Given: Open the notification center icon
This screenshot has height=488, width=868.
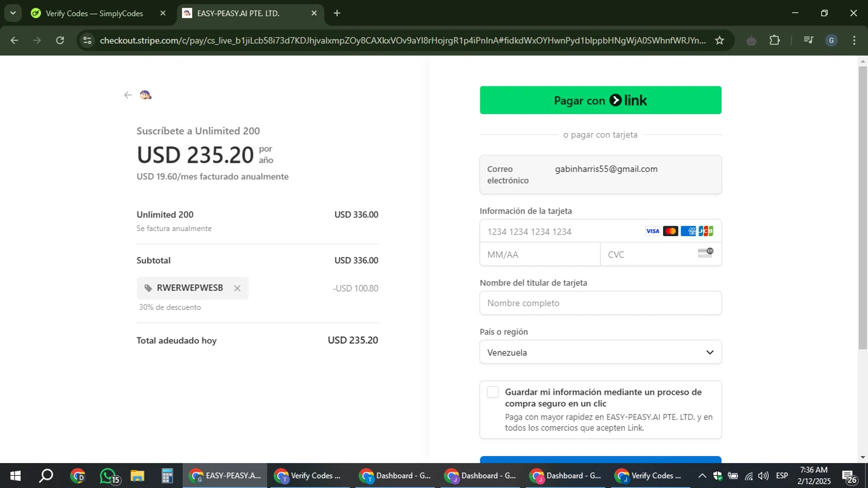Looking at the screenshot, I should tap(849, 476).
